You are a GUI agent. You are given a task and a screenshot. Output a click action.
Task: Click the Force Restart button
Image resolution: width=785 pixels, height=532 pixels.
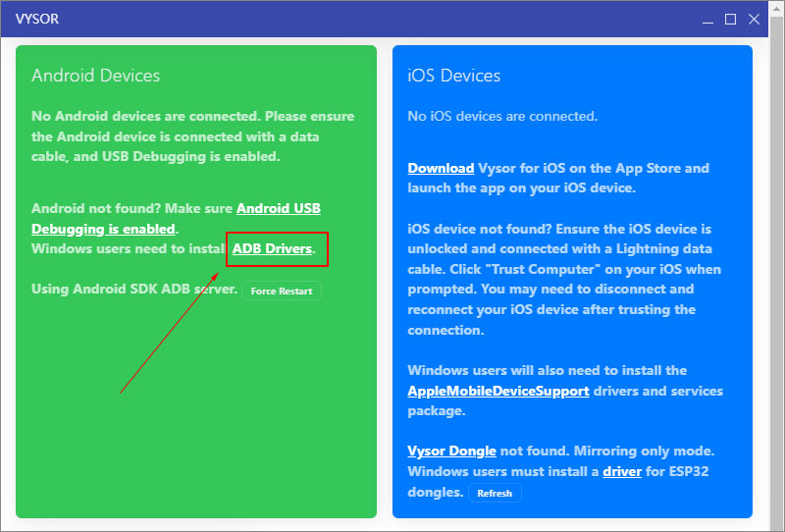coord(282,292)
